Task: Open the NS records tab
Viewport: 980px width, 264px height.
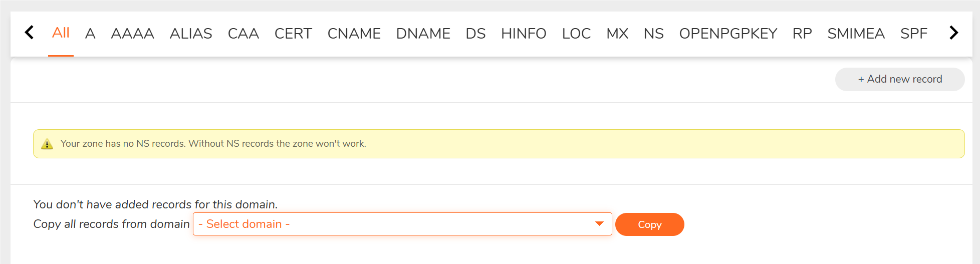Action: (654, 34)
